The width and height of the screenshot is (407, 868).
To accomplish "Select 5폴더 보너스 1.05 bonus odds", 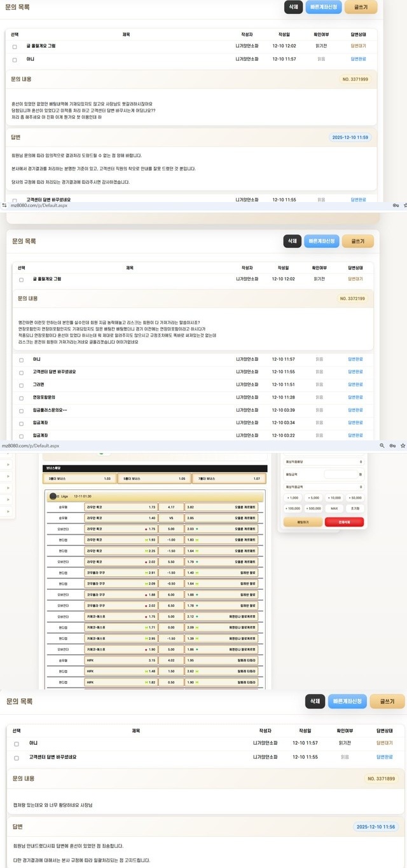I will coord(155,478).
